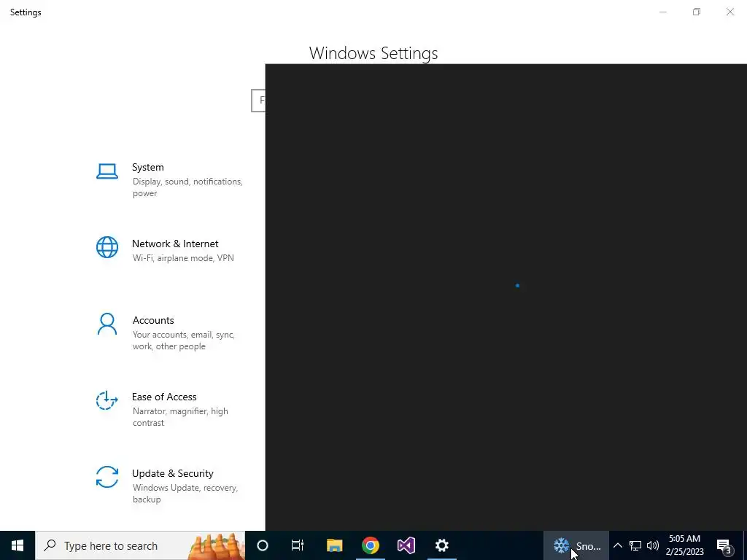The height and width of the screenshot is (560, 747).
Task: Click the partially hidden settings search box
Action: [258, 101]
